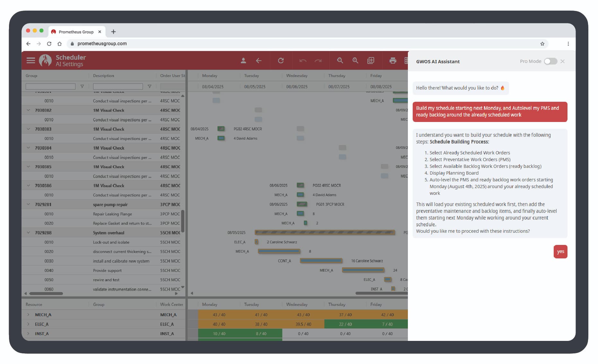Select the Prometheus Group browser tab
The image size is (598, 364).
tap(77, 32)
